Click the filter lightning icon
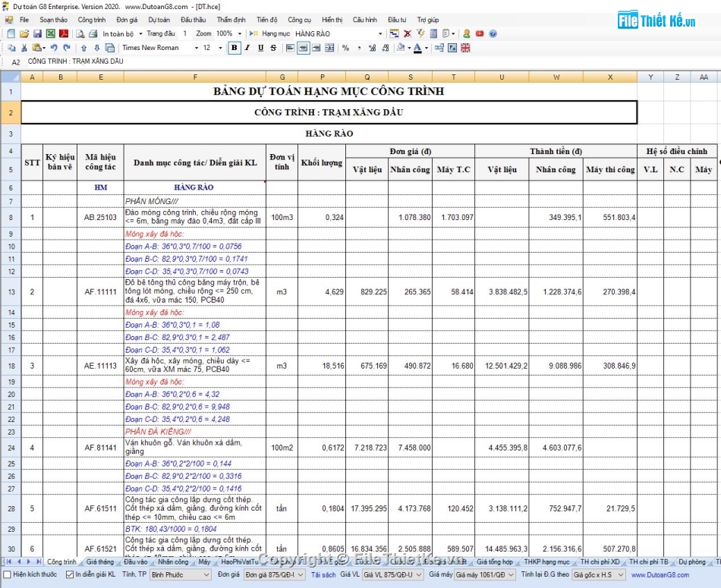This screenshot has width=721, height=588. click(420, 33)
